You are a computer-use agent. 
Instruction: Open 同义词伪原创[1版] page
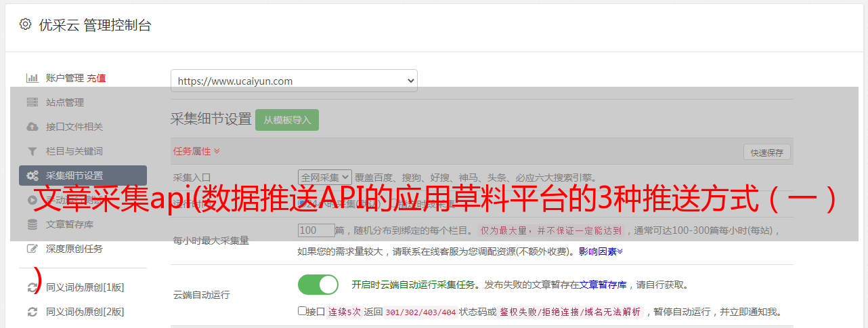click(x=85, y=287)
